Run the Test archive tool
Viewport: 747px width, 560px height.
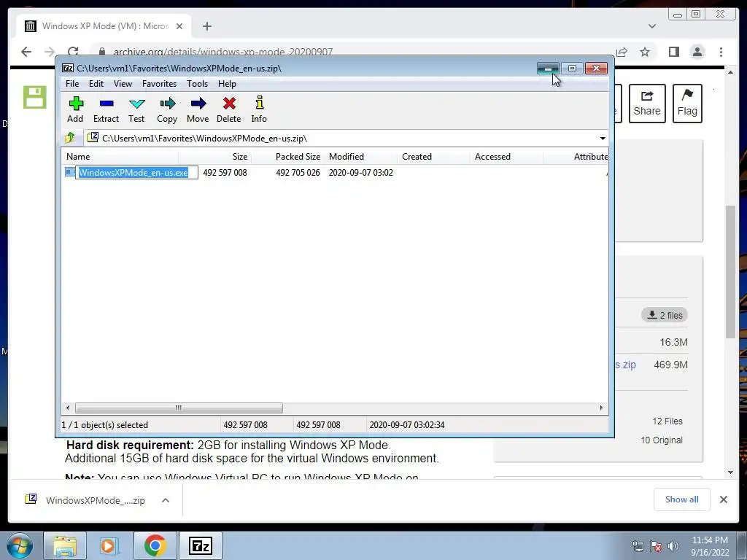[x=136, y=109]
